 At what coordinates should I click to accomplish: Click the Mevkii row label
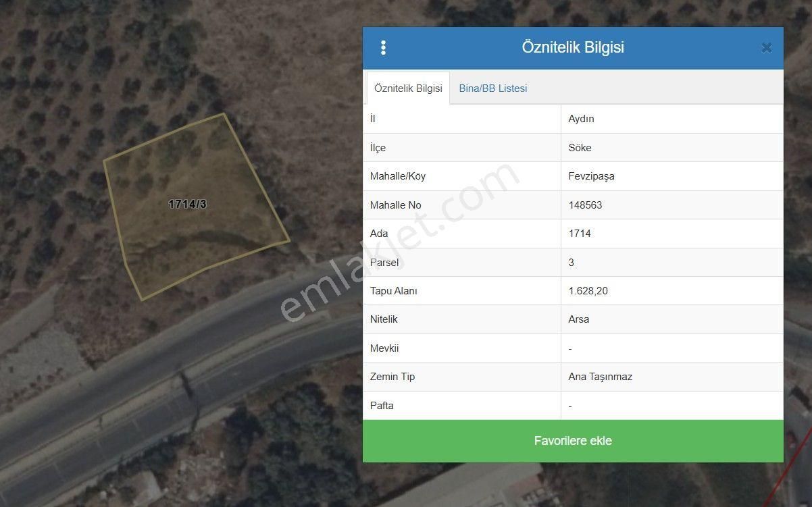(x=384, y=348)
